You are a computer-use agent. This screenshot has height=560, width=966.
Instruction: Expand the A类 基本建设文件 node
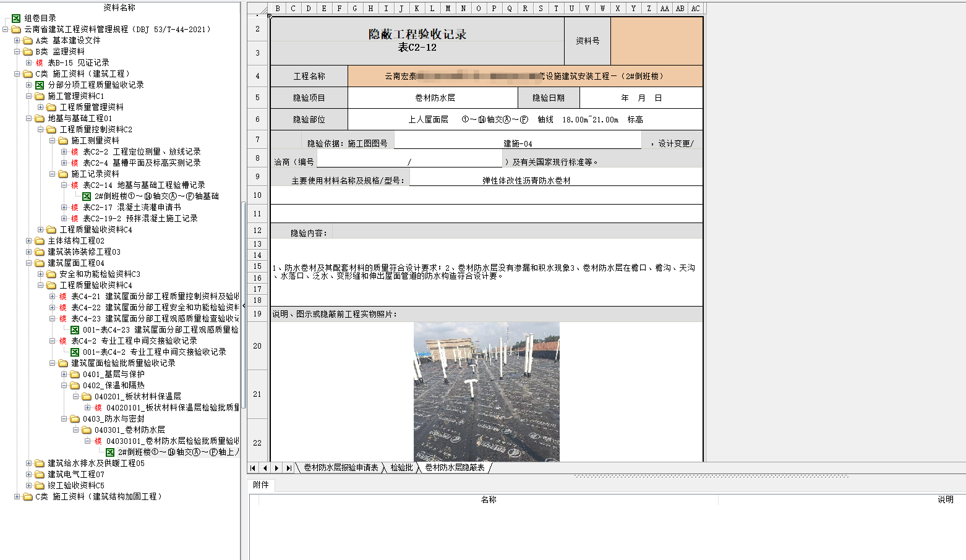(x=17, y=41)
